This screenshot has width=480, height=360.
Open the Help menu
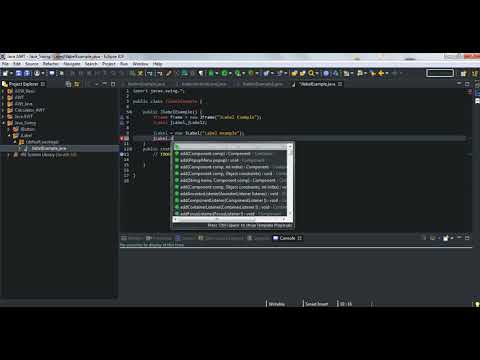(x=157, y=64)
